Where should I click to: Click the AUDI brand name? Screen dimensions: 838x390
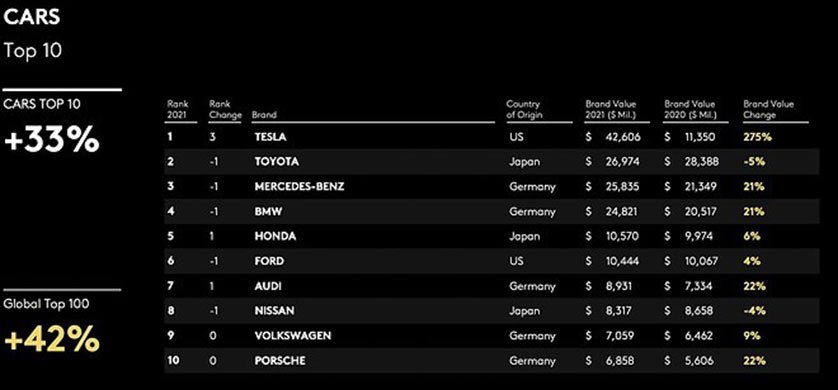click(x=268, y=286)
